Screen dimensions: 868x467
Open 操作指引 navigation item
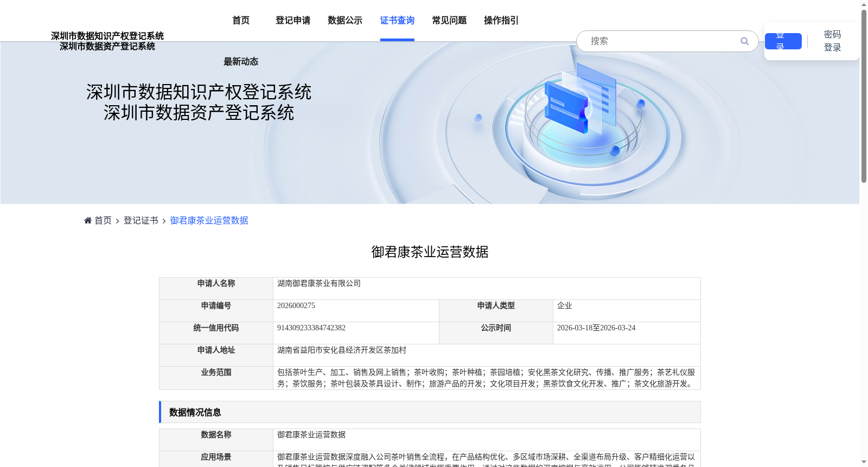click(501, 21)
